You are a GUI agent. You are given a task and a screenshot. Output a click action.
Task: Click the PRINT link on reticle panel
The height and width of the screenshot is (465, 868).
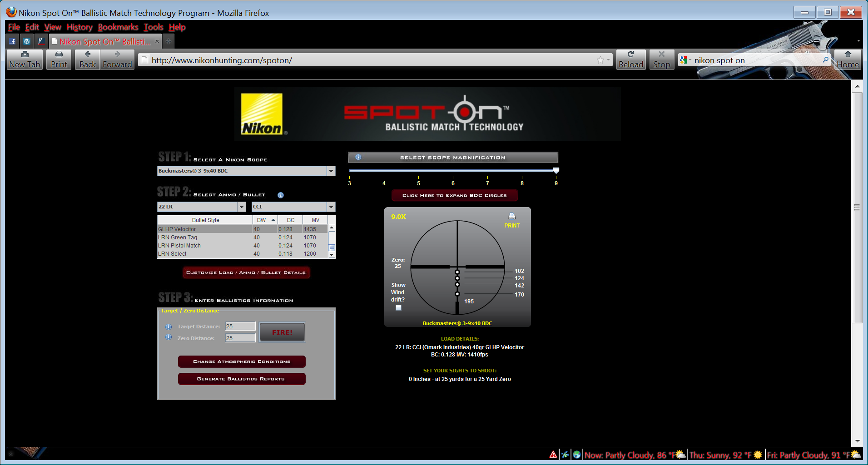pos(512,226)
